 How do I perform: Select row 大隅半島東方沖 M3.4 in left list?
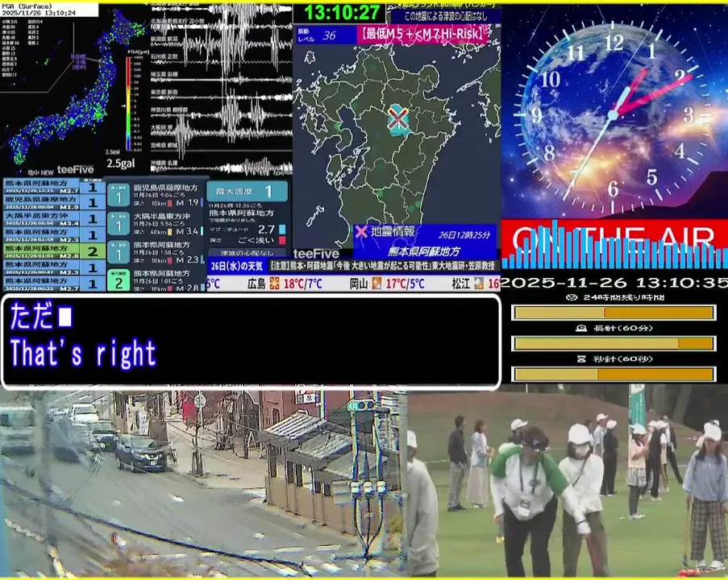[54, 218]
